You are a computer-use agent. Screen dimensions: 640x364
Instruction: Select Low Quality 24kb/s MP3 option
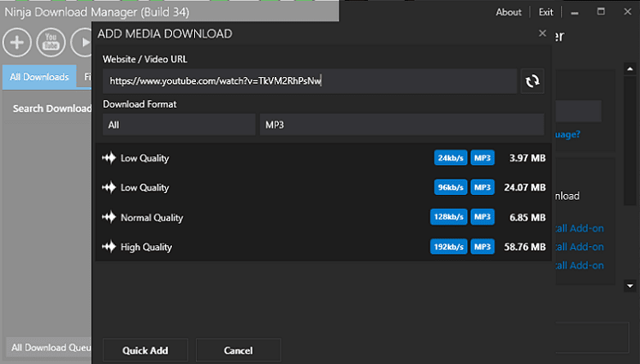(323, 158)
